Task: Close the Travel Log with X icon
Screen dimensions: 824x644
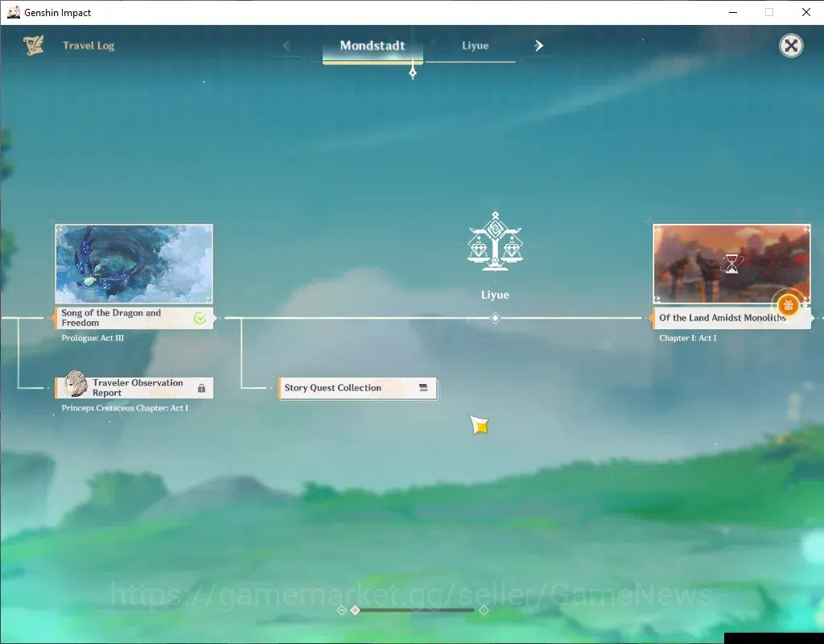Action: coord(791,46)
